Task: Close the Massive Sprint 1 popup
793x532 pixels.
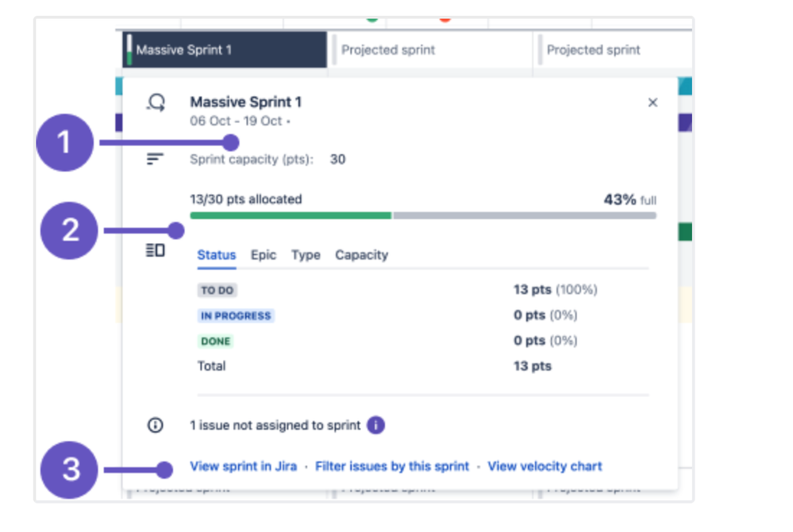Action: pos(652,102)
